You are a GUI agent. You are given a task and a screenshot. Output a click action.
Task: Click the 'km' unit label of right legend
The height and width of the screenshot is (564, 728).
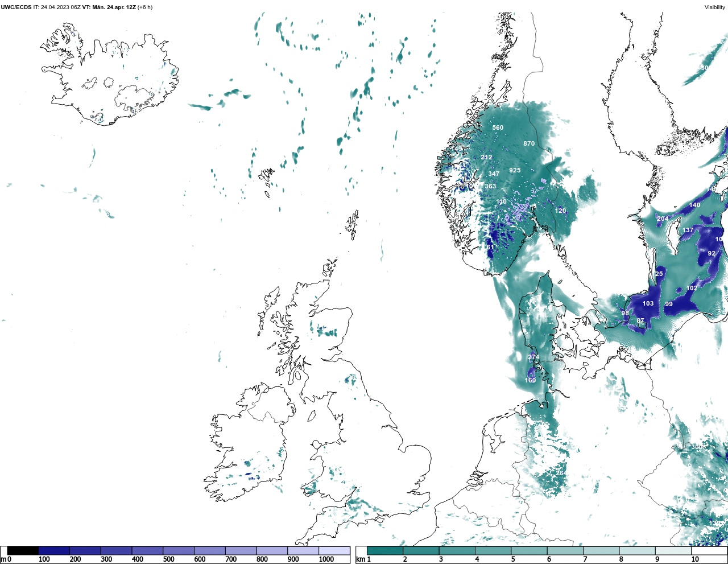pos(360,559)
